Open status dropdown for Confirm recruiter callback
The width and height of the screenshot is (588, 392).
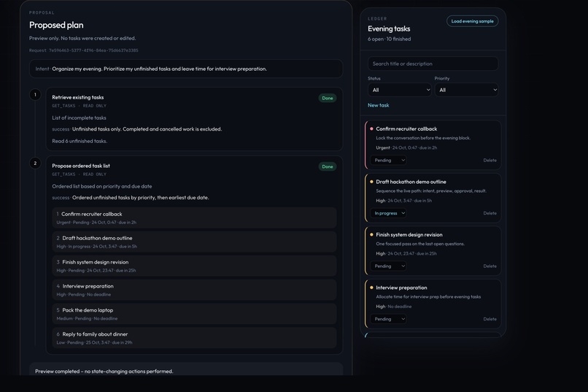point(389,160)
